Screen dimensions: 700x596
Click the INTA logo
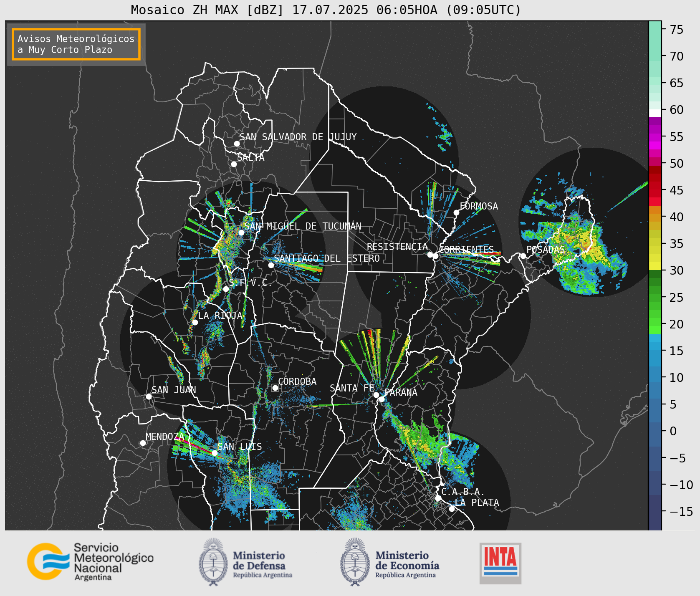click(500, 563)
